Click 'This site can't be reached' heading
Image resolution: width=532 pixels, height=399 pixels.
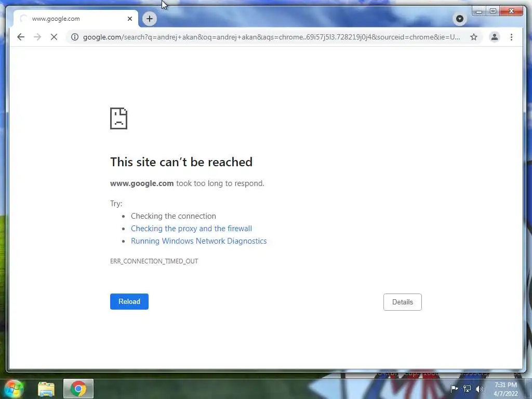point(181,162)
